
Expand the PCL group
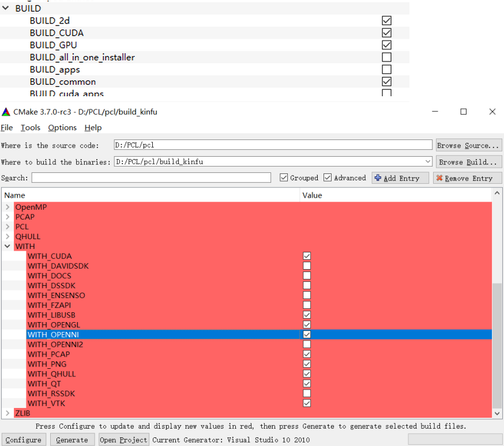click(7, 226)
